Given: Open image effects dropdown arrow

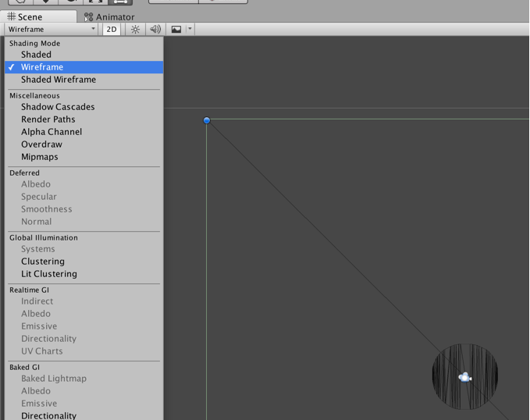Looking at the screenshot, I should click(x=190, y=30).
